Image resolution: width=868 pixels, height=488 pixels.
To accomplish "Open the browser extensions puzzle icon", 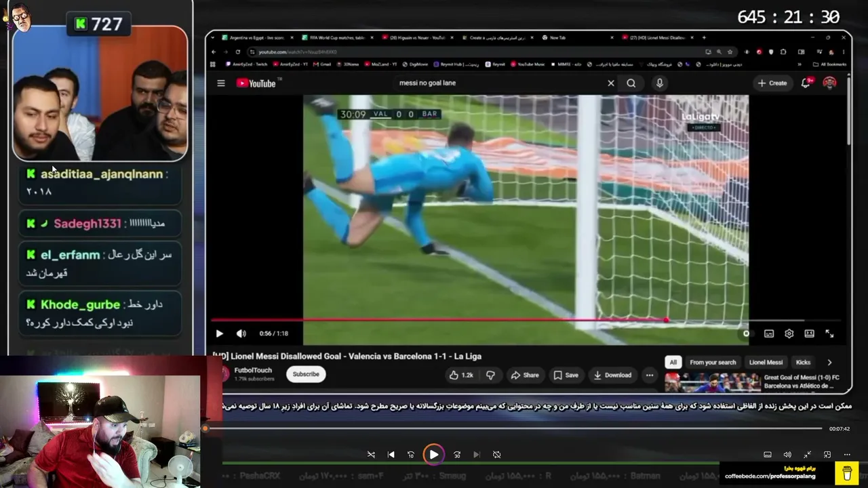I will [783, 52].
